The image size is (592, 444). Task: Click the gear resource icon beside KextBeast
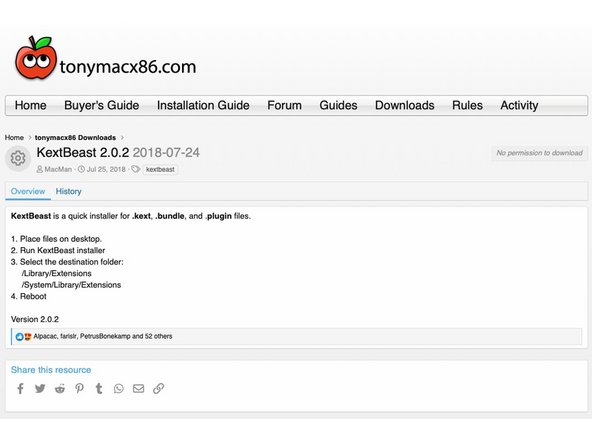click(18, 158)
